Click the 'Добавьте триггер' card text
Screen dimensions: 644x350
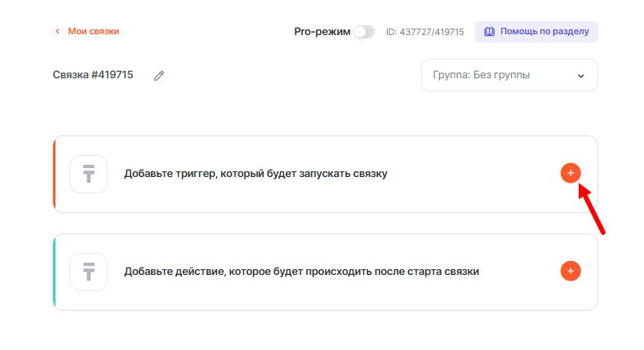[x=255, y=174]
